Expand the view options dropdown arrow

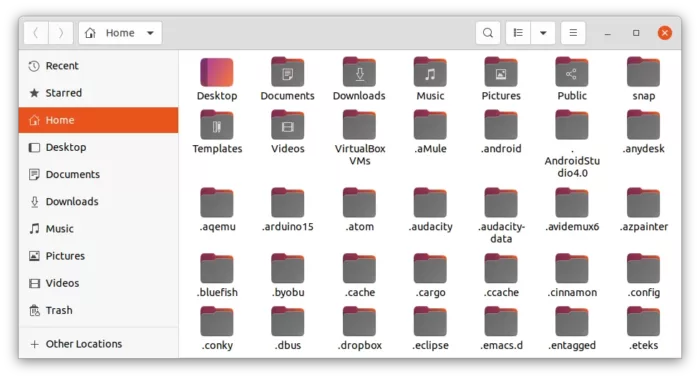pyautogui.click(x=543, y=33)
